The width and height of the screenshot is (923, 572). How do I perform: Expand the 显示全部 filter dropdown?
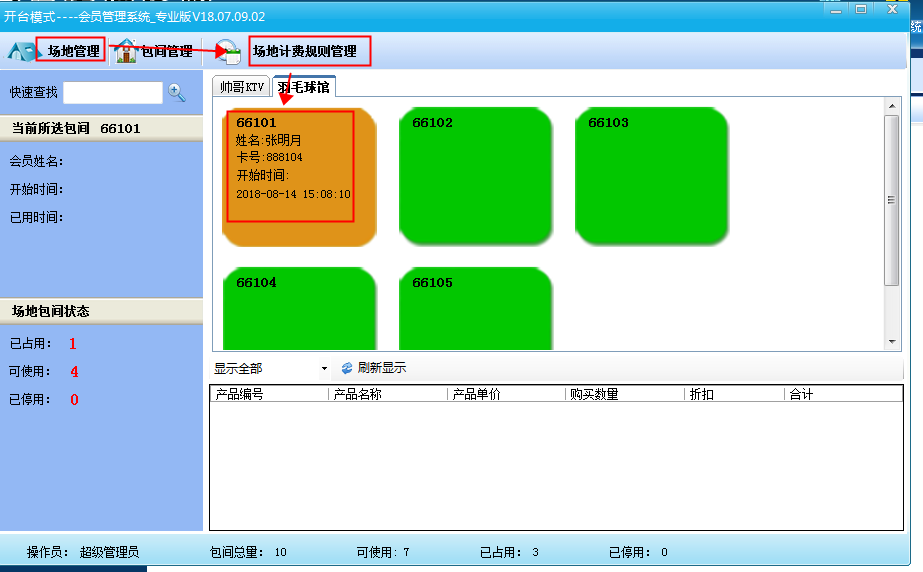pos(324,369)
